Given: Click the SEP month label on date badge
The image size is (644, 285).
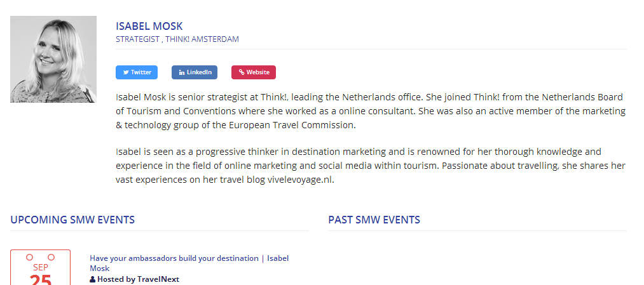Looking at the screenshot, I should click(x=40, y=267).
